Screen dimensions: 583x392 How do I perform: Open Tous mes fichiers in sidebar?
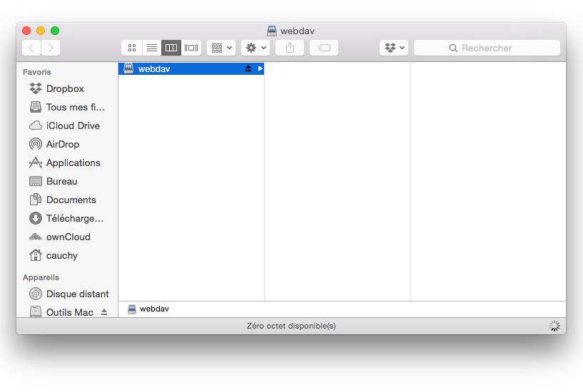(67, 108)
